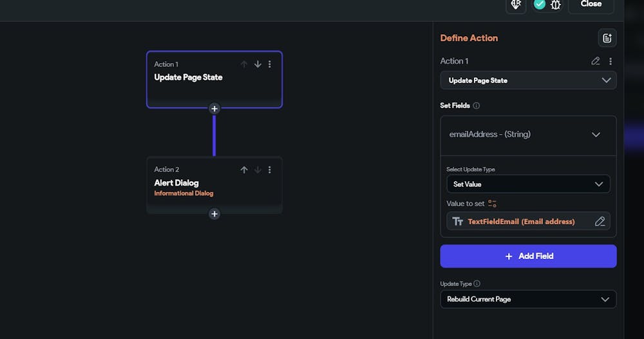Move Action 1 down in the flow
Image resolution: width=644 pixels, height=339 pixels.
tap(258, 64)
